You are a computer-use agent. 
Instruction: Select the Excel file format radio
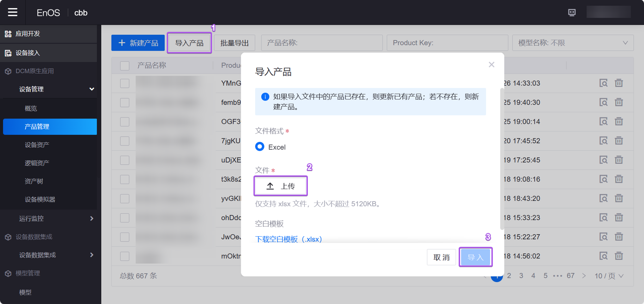[x=260, y=147]
